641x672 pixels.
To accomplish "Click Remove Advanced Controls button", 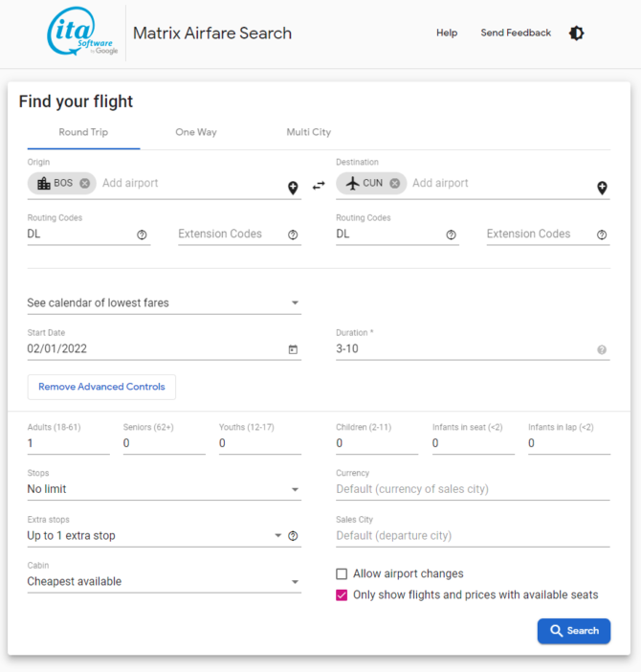I will [x=101, y=387].
